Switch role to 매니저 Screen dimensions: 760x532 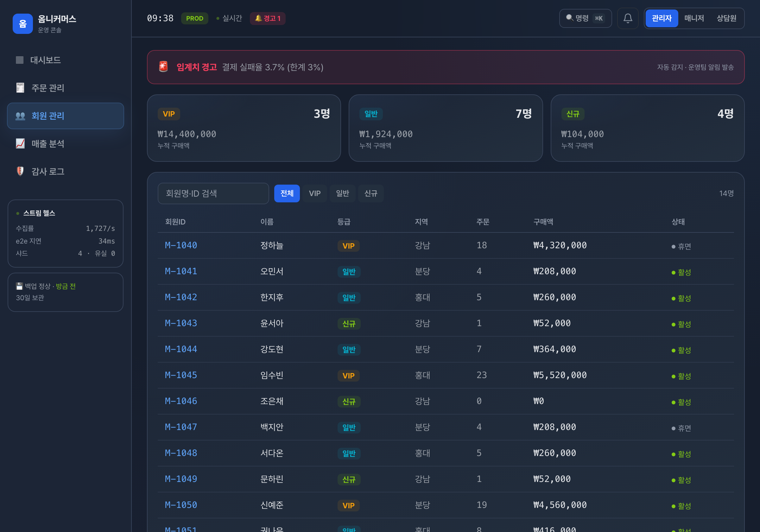[x=694, y=18]
